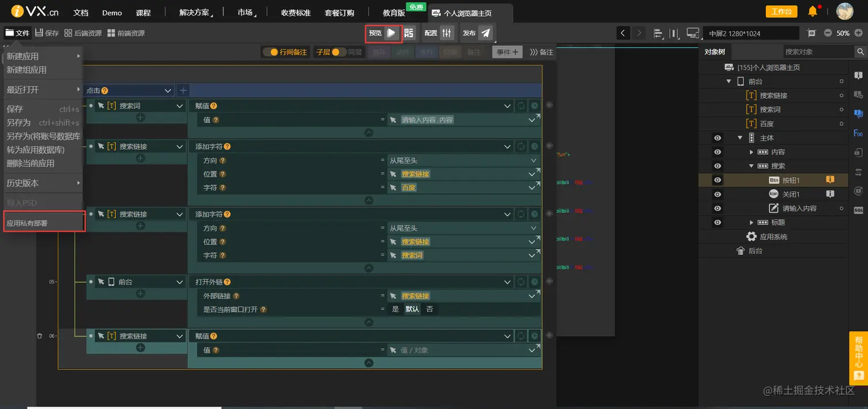Click the blue comments icon in right sidebar
Image resolution: width=868 pixels, height=409 pixels.
pos(858,114)
